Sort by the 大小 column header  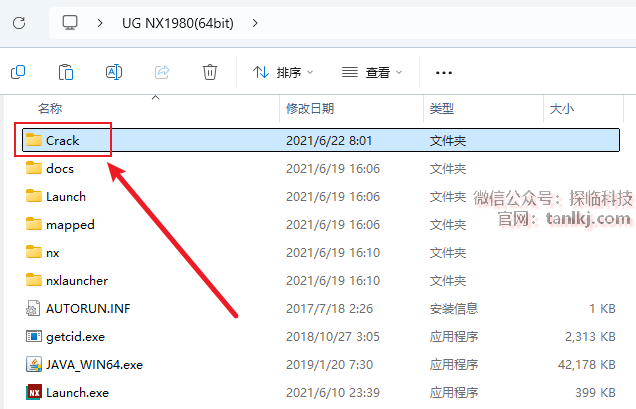coord(562,108)
